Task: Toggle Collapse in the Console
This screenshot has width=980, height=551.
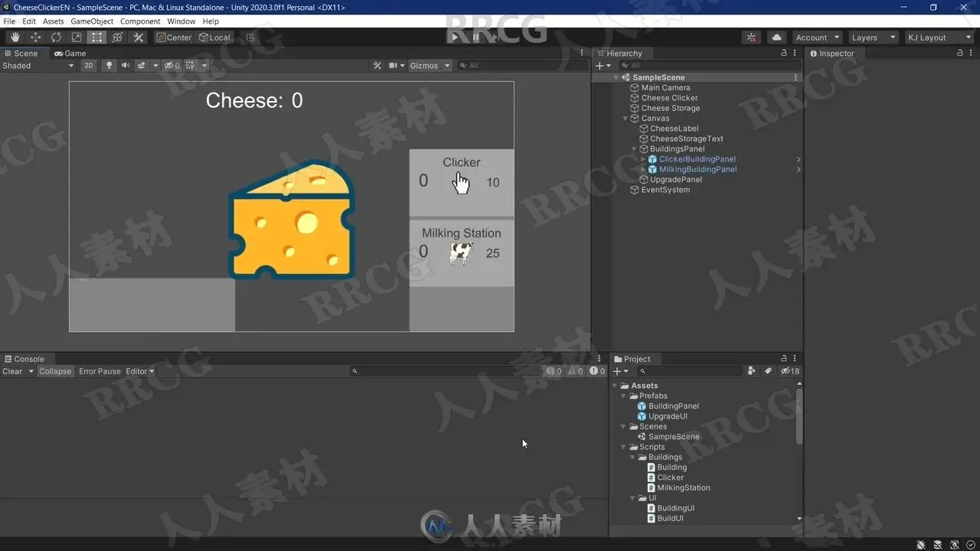Action: click(x=55, y=371)
